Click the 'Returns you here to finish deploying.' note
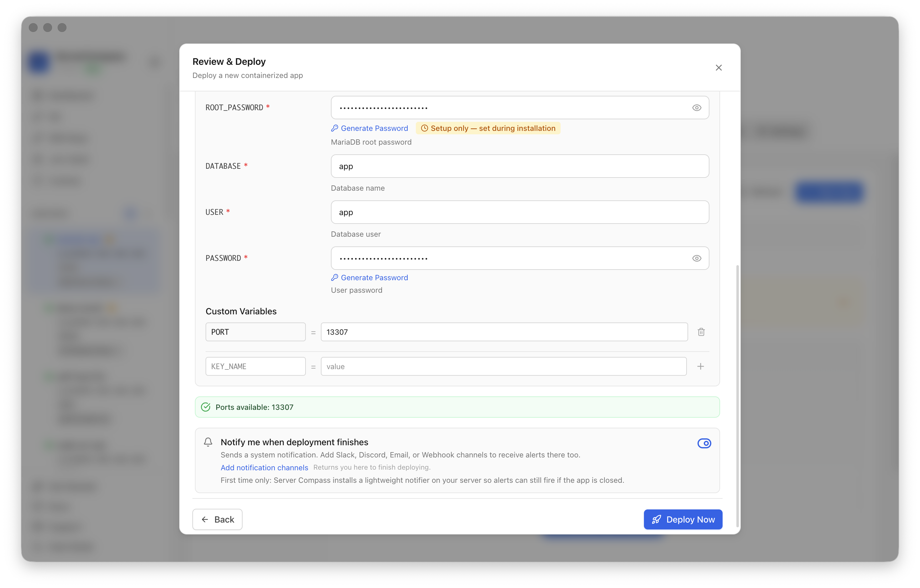This screenshot has height=588, width=920. (x=372, y=467)
